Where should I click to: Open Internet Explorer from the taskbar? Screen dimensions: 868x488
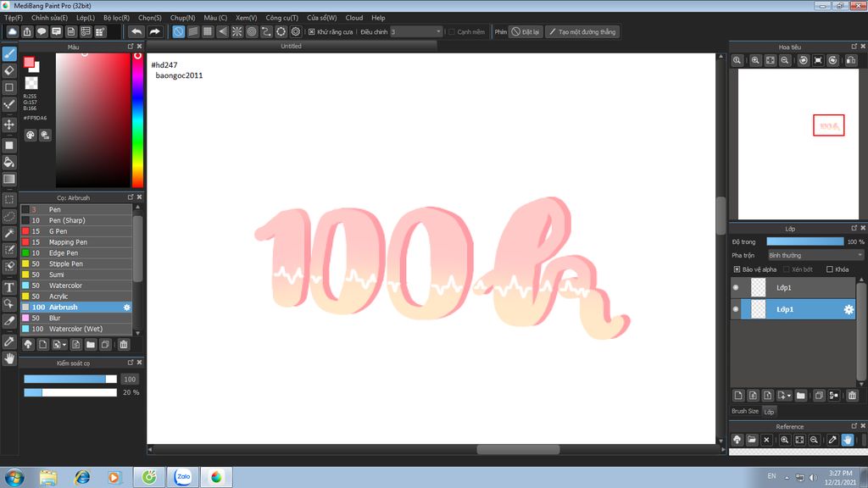click(82, 477)
